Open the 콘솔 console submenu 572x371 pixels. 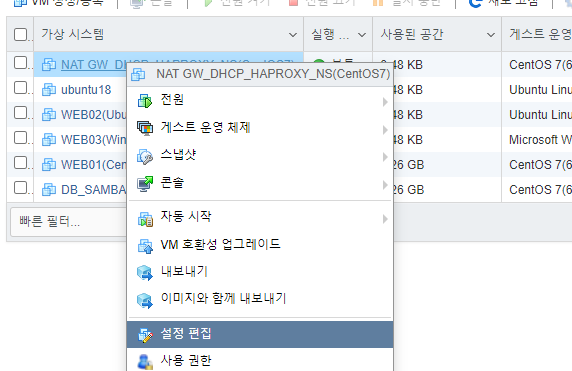[260, 183]
